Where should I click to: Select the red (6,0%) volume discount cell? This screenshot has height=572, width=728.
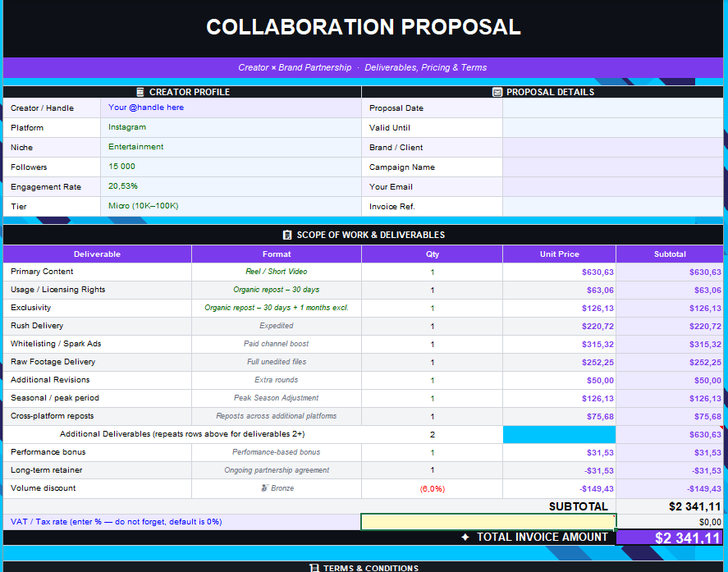coord(433,489)
